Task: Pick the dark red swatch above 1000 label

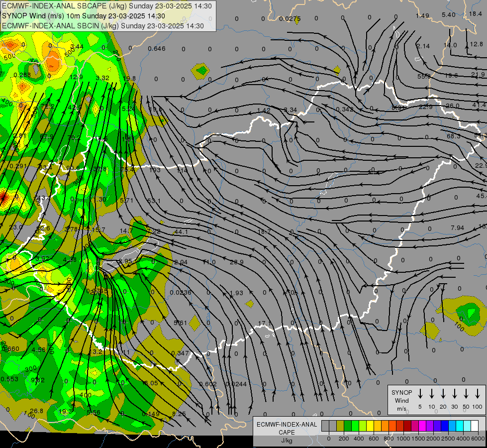Action: (x=407, y=426)
